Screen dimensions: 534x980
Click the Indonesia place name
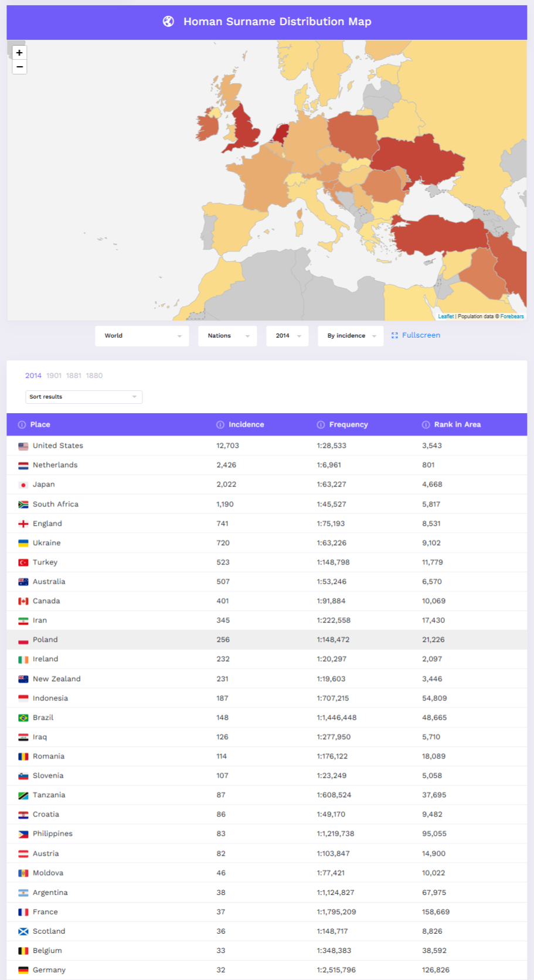click(50, 698)
